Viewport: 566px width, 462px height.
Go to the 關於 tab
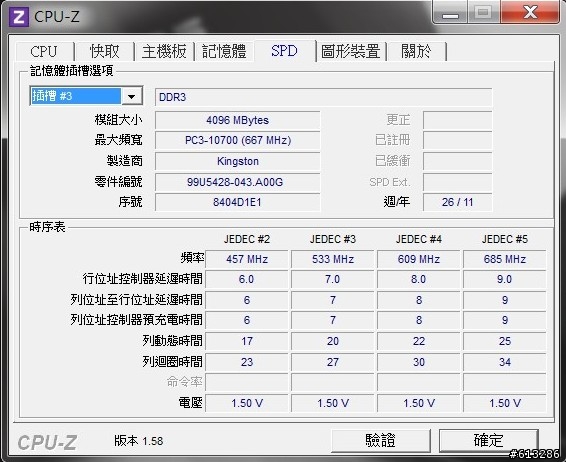point(416,52)
